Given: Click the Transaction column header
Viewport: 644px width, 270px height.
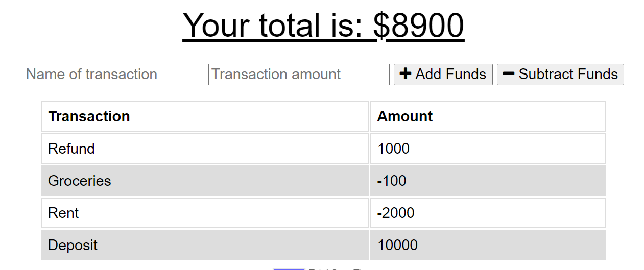Looking at the screenshot, I should [89, 116].
